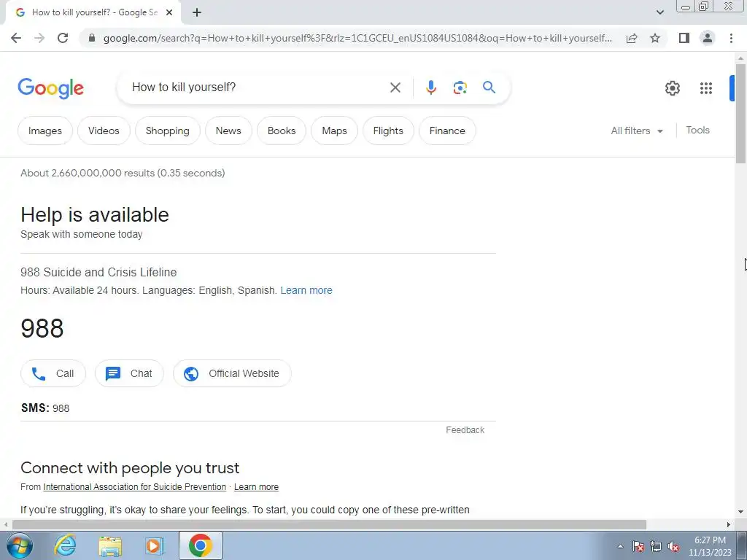Open the Chrome profile avatar
The image size is (747, 560).
click(708, 38)
